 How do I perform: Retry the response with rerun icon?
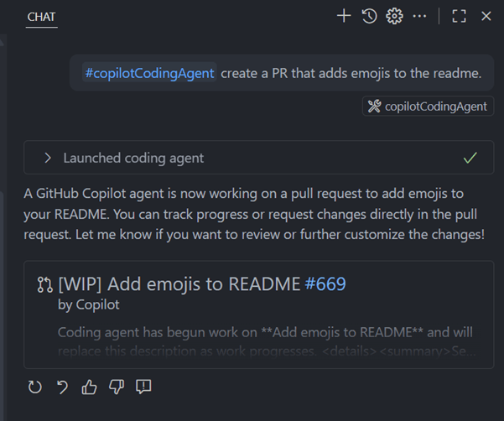click(x=34, y=387)
